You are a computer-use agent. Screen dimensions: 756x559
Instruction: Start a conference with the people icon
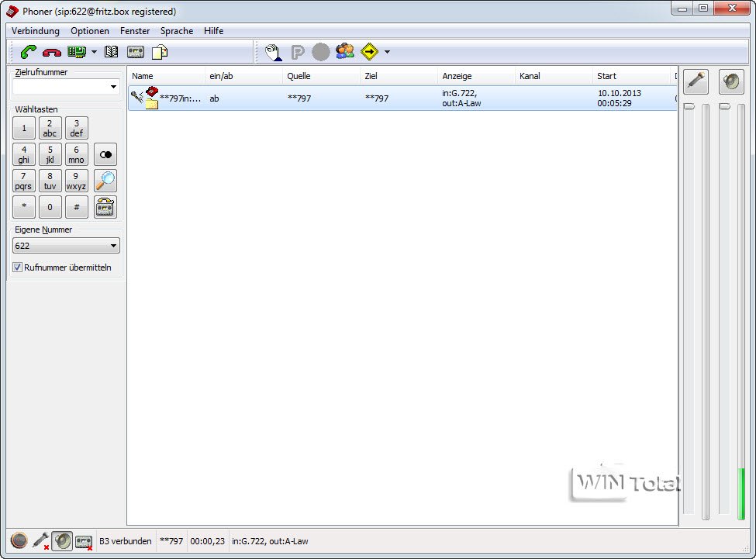345,52
